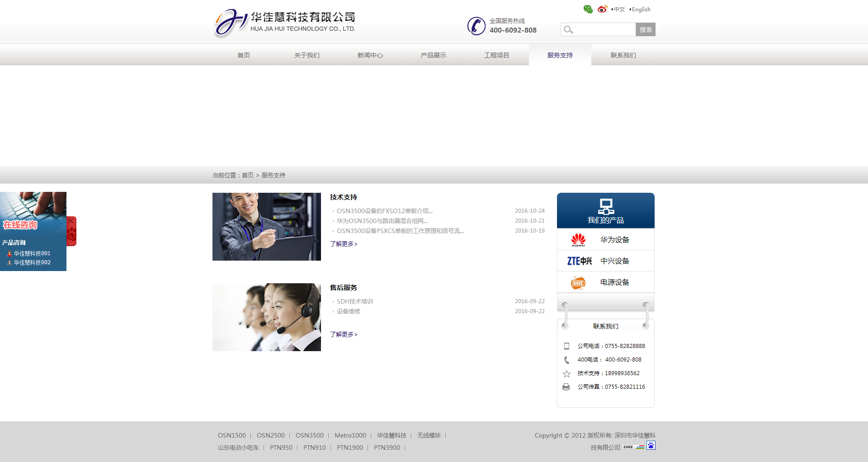Switch the language to English

641,10
